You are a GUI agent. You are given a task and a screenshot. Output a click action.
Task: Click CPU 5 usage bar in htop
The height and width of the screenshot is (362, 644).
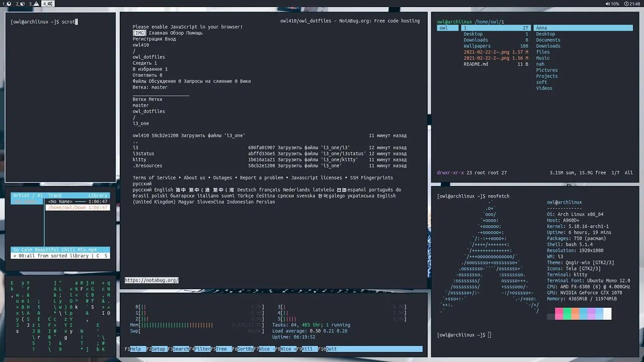pyautogui.click(x=342, y=319)
